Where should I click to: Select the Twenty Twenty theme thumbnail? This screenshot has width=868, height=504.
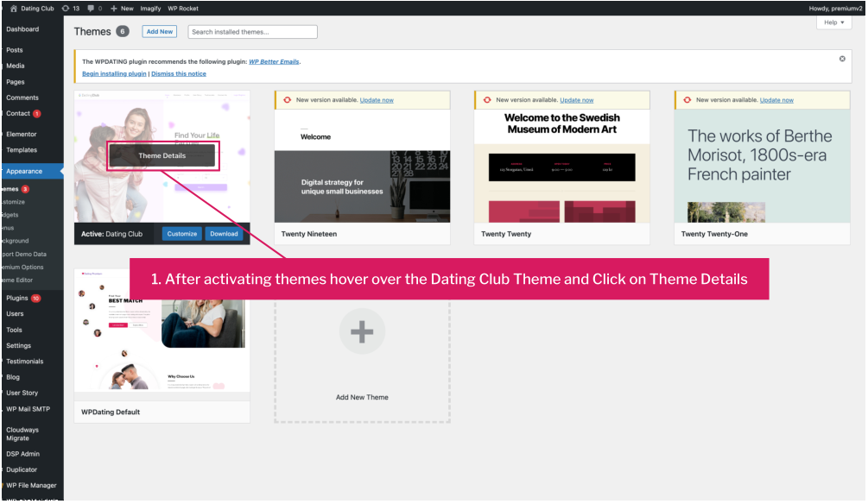pos(562,166)
